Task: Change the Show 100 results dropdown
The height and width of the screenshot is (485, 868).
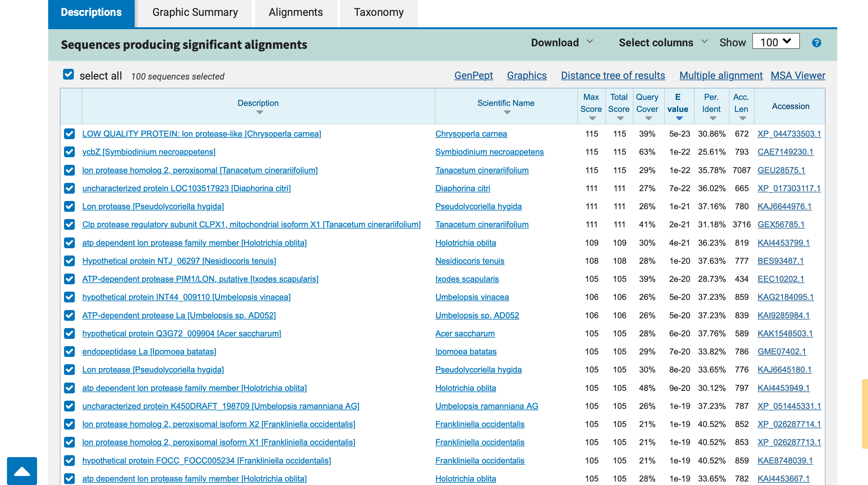Action: pos(776,42)
